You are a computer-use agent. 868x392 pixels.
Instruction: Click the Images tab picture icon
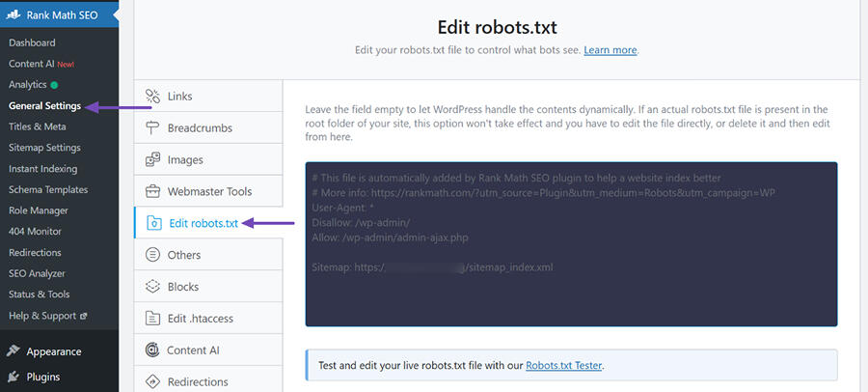(x=152, y=159)
